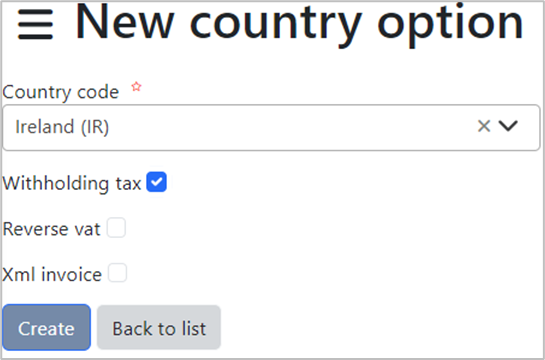The height and width of the screenshot is (360, 545).
Task: Clear the selected Ireland (IR) value
Action: tap(484, 126)
